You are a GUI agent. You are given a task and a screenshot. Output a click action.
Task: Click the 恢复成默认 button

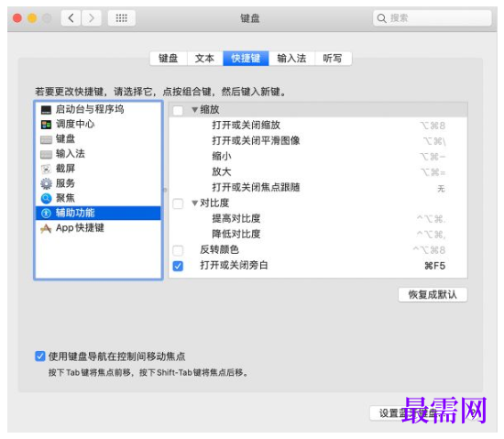pos(433,294)
